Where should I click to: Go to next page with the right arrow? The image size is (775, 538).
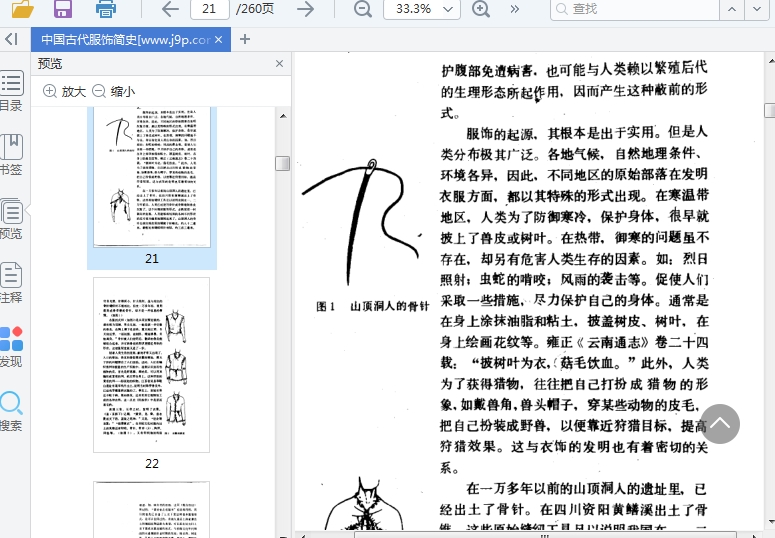click(x=306, y=9)
